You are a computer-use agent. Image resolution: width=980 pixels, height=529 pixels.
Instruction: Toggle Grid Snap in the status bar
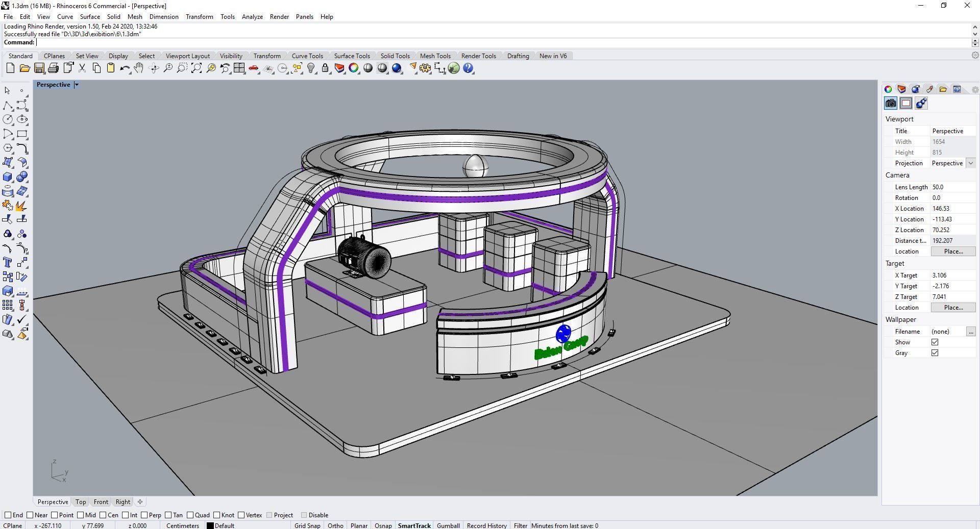tap(307, 525)
